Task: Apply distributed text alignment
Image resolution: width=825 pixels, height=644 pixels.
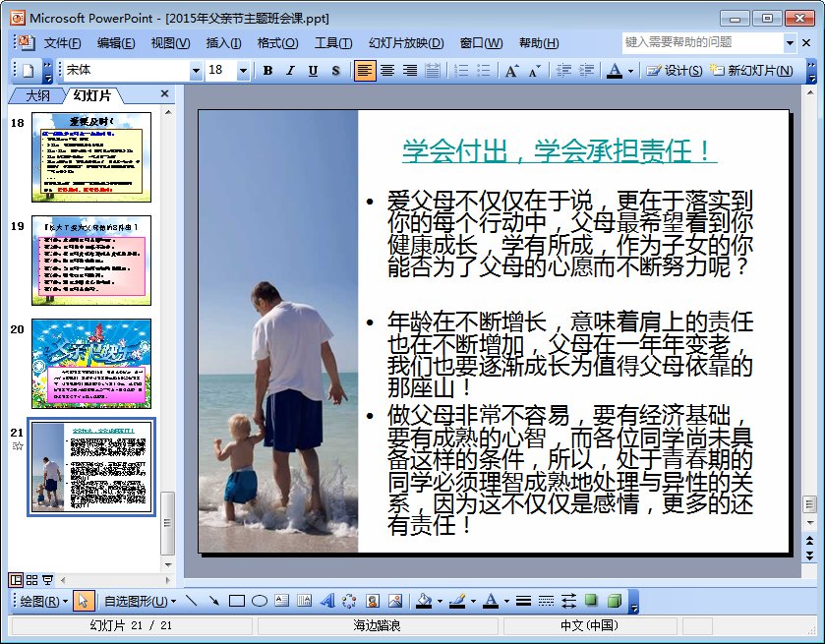Action: click(x=433, y=71)
